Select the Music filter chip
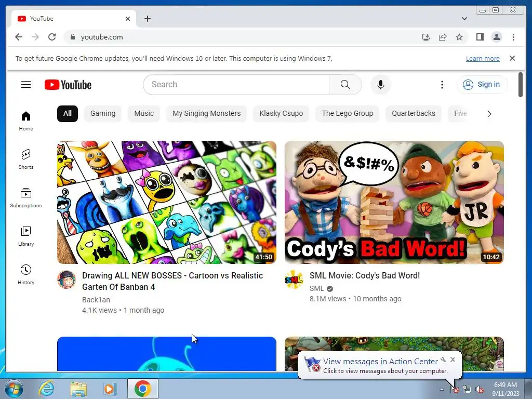The height and width of the screenshot is (399, 532). point(144,113)
